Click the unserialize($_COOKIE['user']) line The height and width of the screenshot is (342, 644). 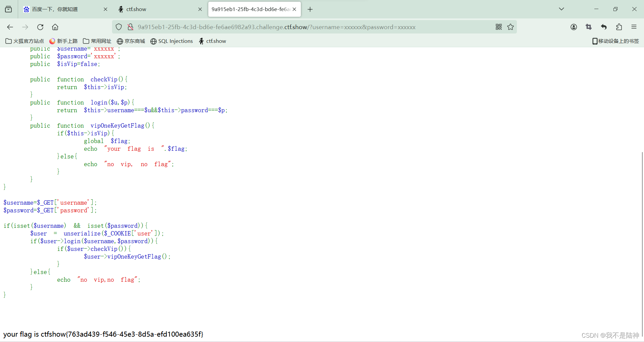pyautogui.click(x=97, y=233)
